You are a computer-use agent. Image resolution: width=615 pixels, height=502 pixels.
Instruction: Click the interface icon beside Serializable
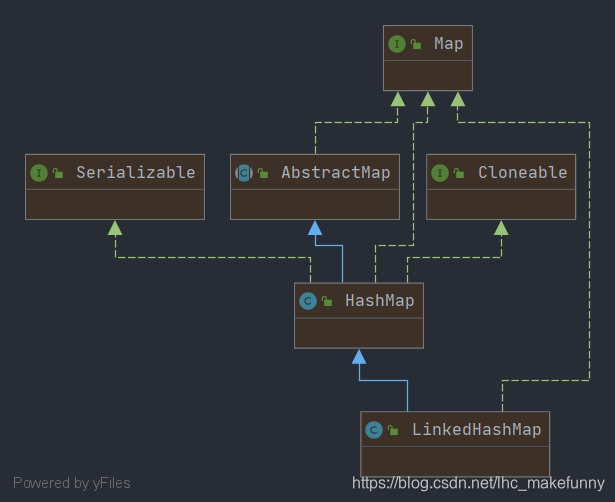pos(39,173)
